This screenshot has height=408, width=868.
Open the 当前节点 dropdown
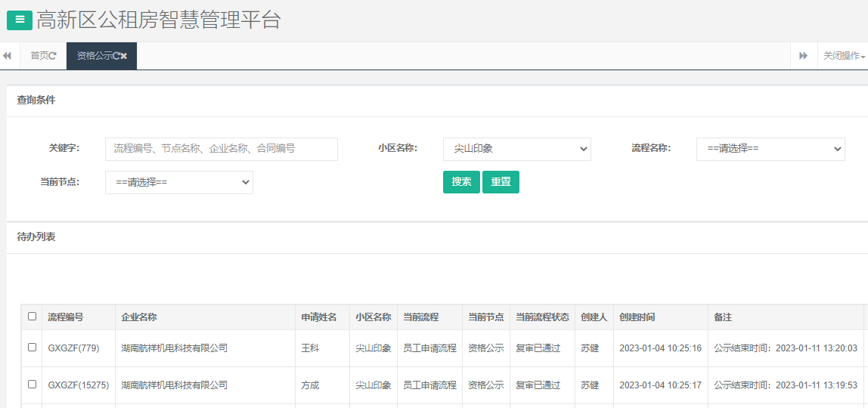pos(178,182)
